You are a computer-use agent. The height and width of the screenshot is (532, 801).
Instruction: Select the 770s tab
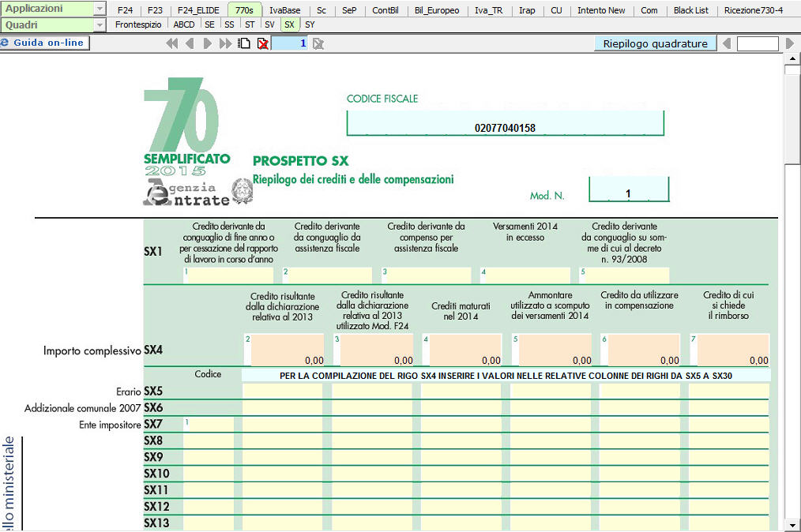coord(244,10)
